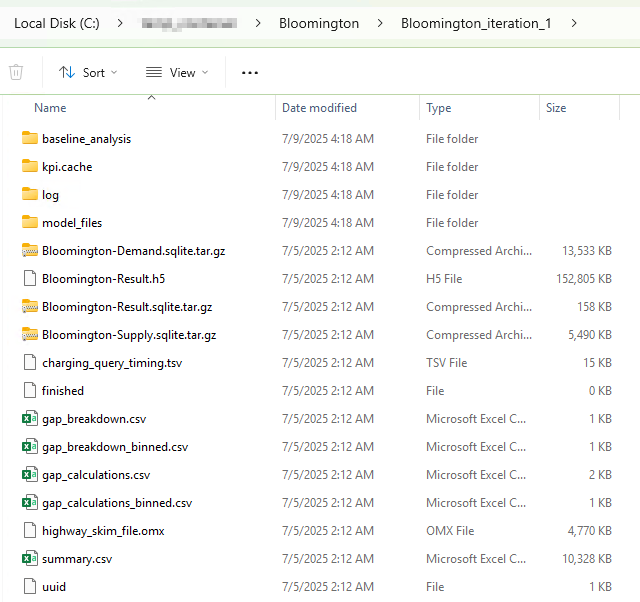
Task: Select Bloomington-Demand.sqlite.tar.gz file name
Action: click(133, 251)
